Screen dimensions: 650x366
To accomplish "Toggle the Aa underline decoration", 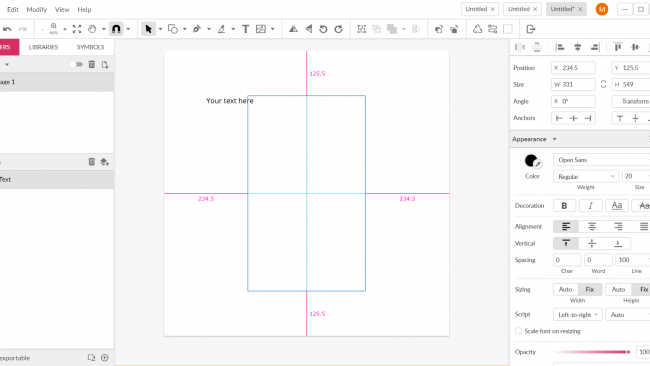I will 617,206.
